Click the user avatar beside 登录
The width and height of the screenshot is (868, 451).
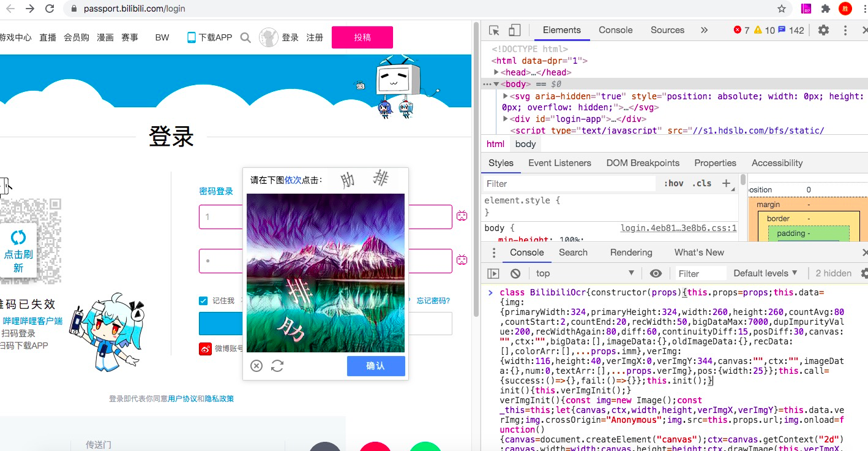[269, 37]
